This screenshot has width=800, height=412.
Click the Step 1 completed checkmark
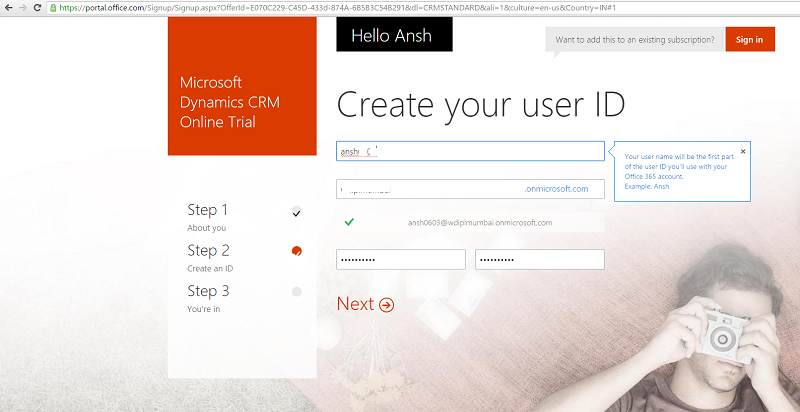(296, 212)
